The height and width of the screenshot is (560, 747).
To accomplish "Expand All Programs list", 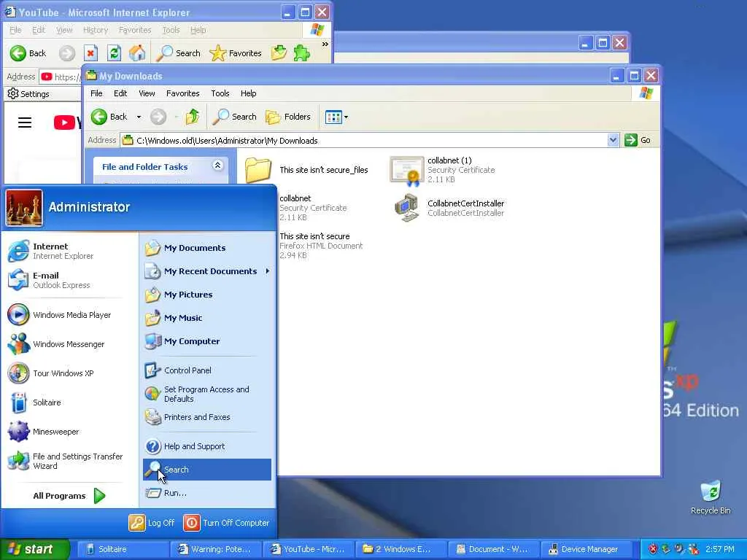I will [x=69, y=496].
